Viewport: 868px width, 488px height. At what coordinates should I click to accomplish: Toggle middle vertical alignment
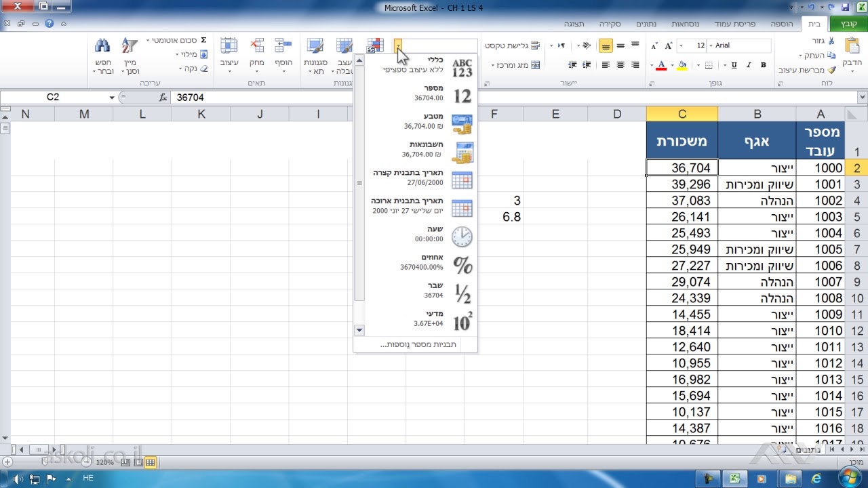coord(620,45)
